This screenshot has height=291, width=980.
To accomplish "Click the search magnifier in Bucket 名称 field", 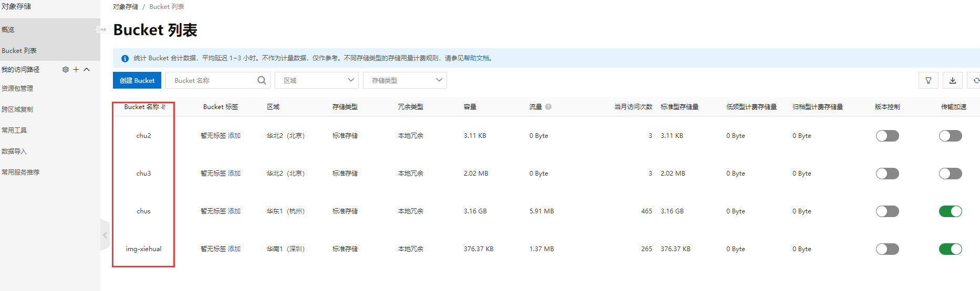I will tap(262, 80).
